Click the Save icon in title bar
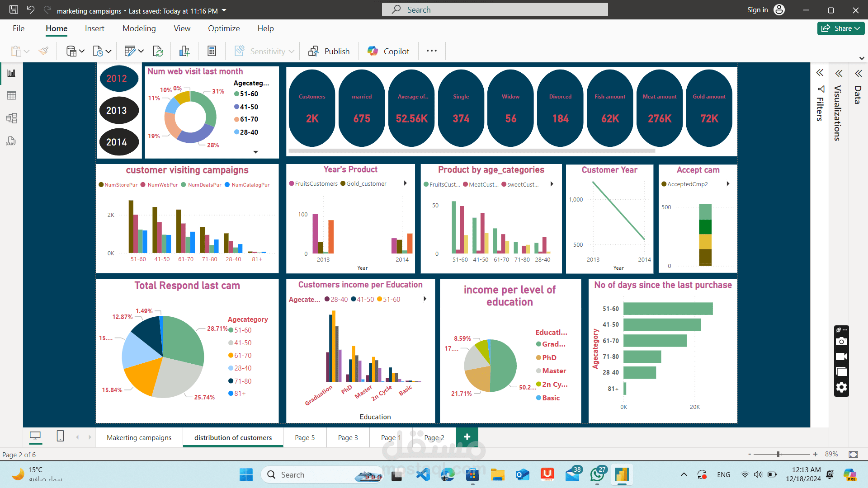The width and height of the screenshot is (868, 488). tap(14, 10)
